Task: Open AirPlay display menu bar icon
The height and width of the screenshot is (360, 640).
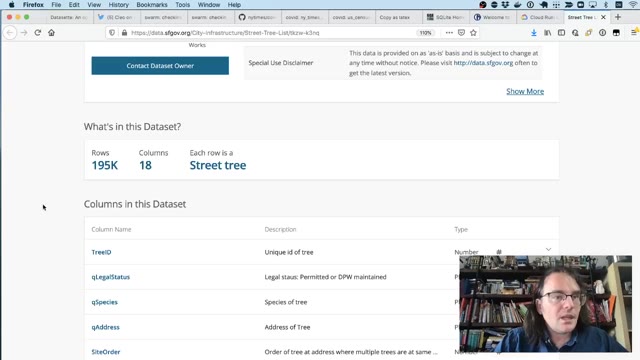Action: pyautogui.click(x=593, y=5)
